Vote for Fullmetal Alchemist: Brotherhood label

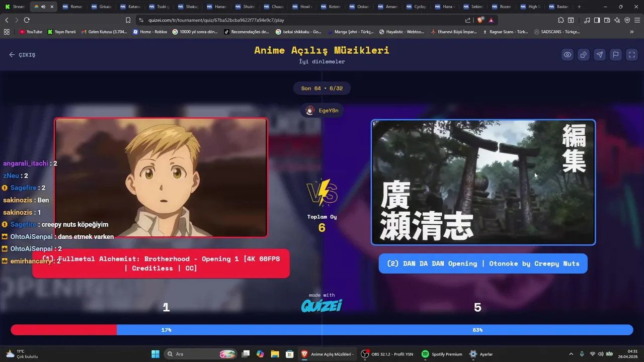tap(161, 263)
